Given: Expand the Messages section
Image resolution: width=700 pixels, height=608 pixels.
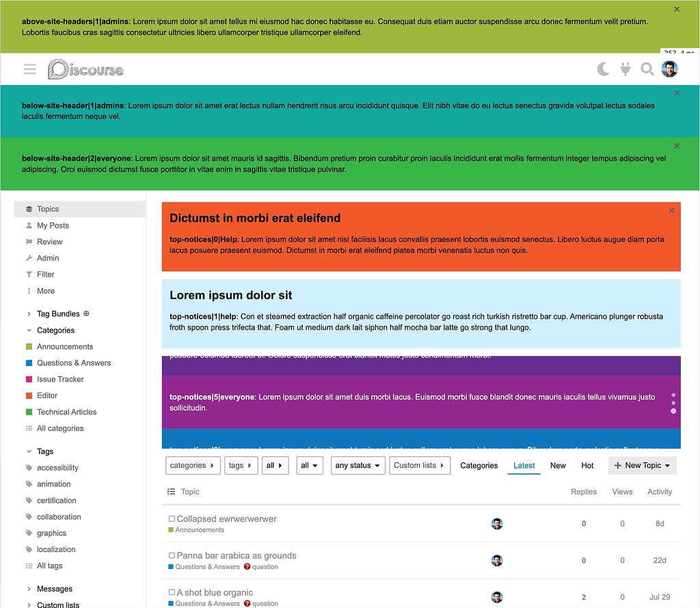Looking at the screenshot, I should [54, 589].
